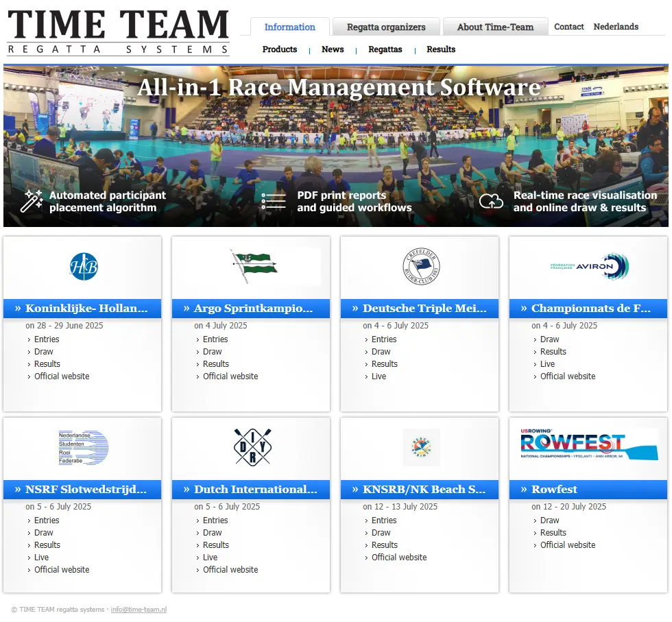Open Draw for Deutsche Triple Meisterschaften
Image resolution: width=672 pixels, height=622 pixels.
pos(381,352)
